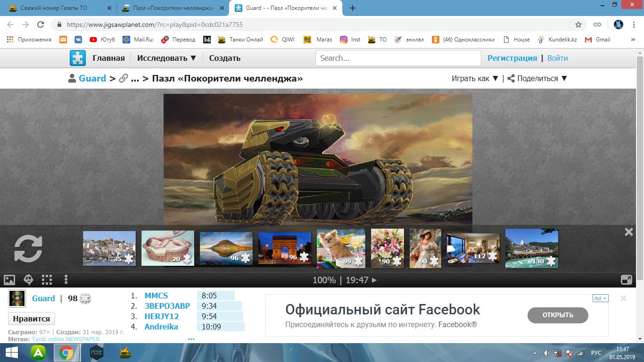Viewport: 644px width, 362px height.
Task: Open the QIWI bookmark
Action: click(x=282, y=40)
